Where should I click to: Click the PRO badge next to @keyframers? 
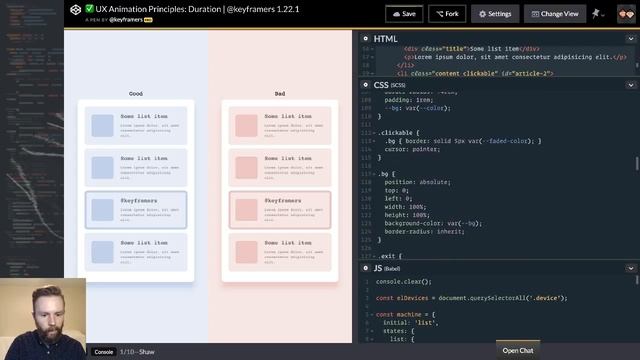(148, 20)
